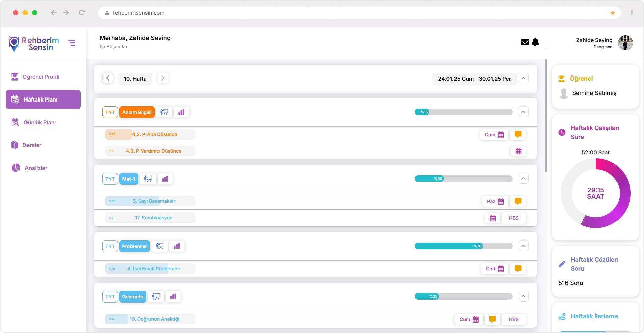This screenshot has width=644, height=333.
Task: Open the calendar icon for 17. Kombinasyon row
Action: 493,218
